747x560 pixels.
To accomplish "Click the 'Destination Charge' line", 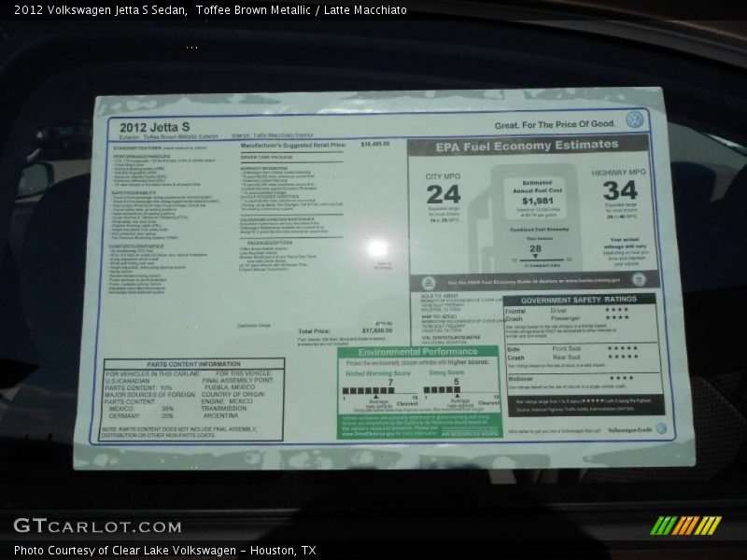I will (x=253, y=326).
